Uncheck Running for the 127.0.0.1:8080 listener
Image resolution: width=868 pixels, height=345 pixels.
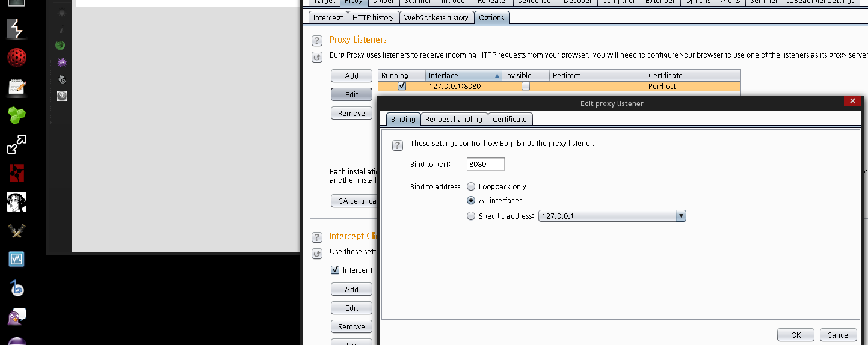pos(402,86)
